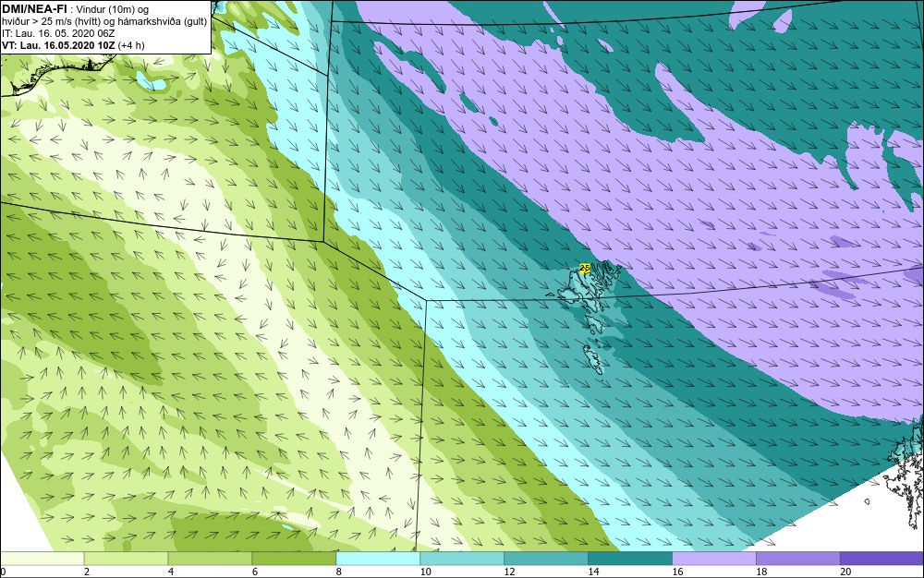Select the 0–2 m/s pale legend swatch
Viewport: 924px width, 578px height.
[42, 558]
